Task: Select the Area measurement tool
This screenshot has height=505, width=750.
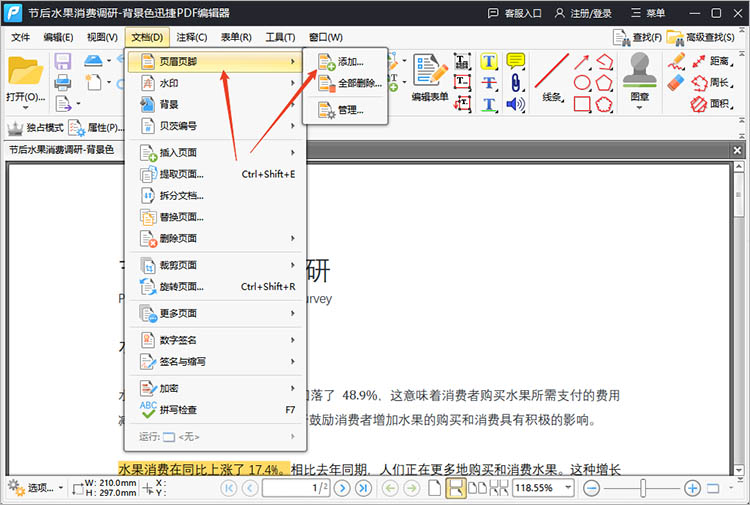Action: pos(712,103)
